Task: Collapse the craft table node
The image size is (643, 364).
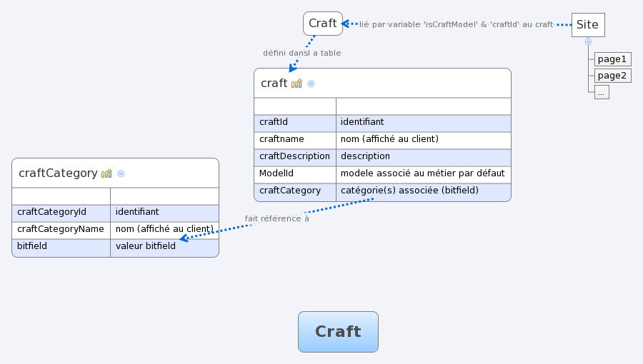Action: click(x=311, y=84)
